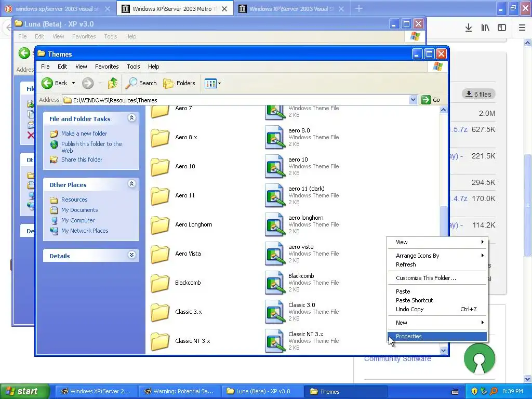Screen dimensions: 532x399
Task: Open the Edit menu in the Themes window
Action: pyautogui.click(x=62, y=66)
